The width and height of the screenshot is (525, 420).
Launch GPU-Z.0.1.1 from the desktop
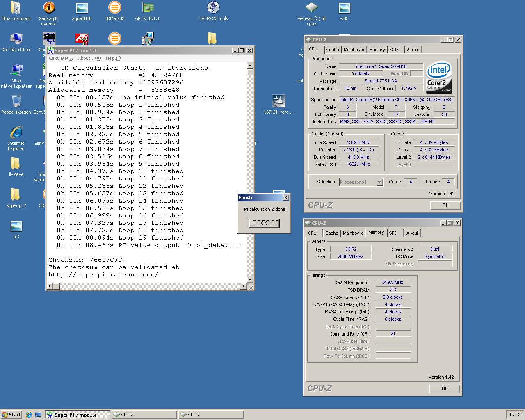147,11
